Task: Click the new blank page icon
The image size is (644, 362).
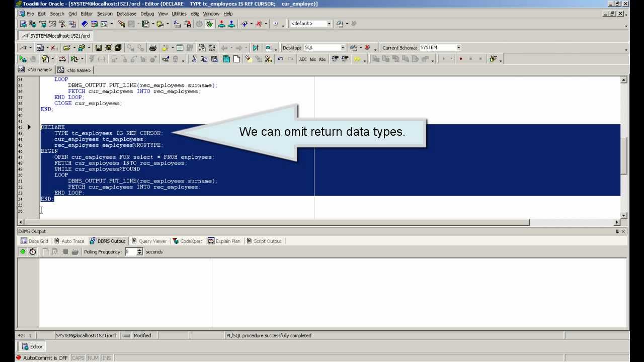Action: tap(236, 59)
